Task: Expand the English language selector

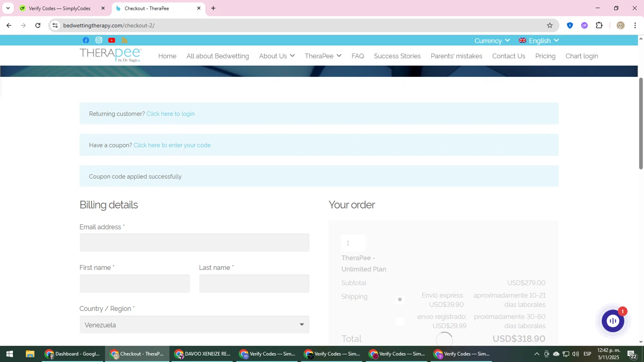Action: pyautogui.click(x=539, y=41)
